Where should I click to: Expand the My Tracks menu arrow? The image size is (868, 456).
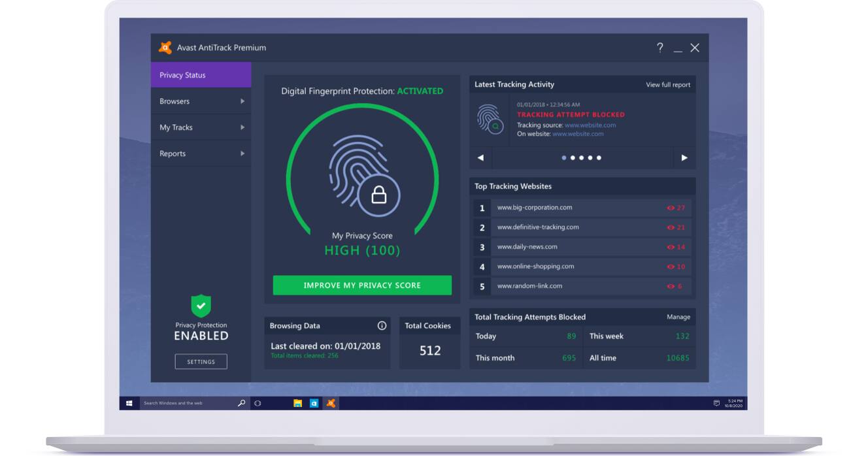tap(242, 127)
